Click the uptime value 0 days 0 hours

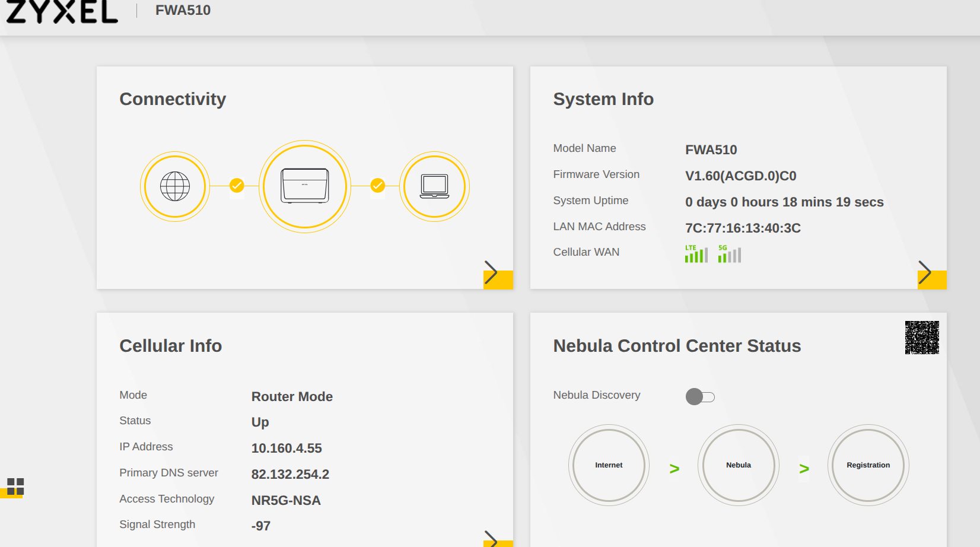point(784,202)
